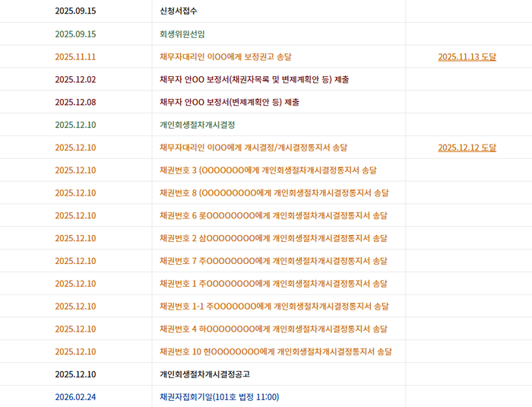Select date 2025.12.10 in 채권번호 1-1 row
The width and height of the screenshot is (532, 407).
[x=75, y=307]
